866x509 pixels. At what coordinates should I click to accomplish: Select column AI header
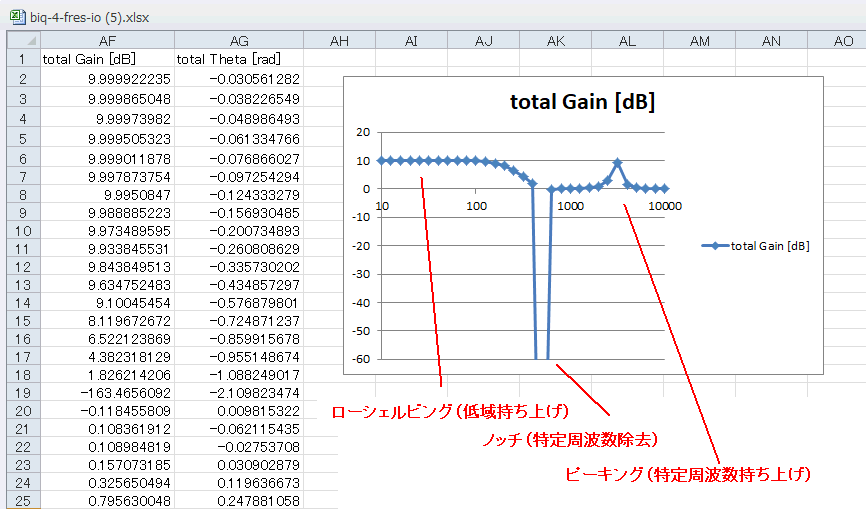pos(411,41)
